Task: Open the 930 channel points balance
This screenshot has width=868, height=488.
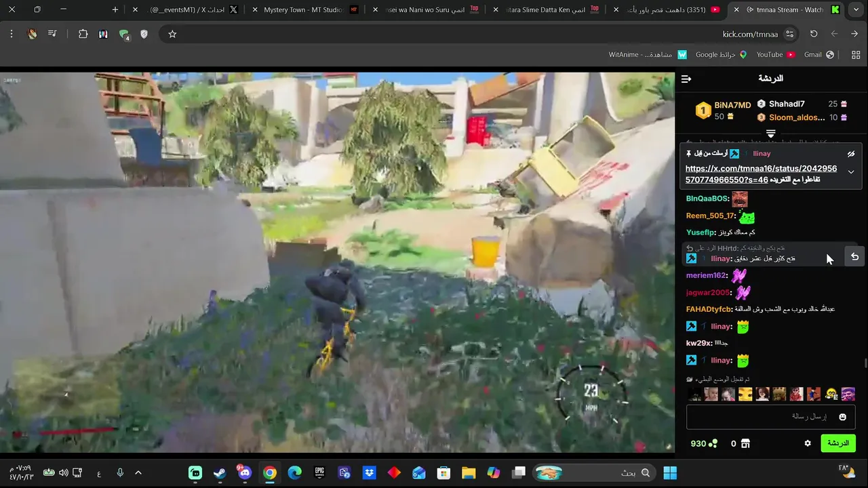Action: coord(704,443)
